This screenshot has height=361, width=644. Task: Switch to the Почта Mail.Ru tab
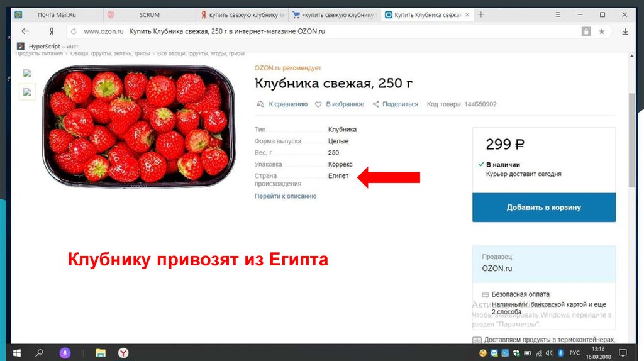point(57,15)
